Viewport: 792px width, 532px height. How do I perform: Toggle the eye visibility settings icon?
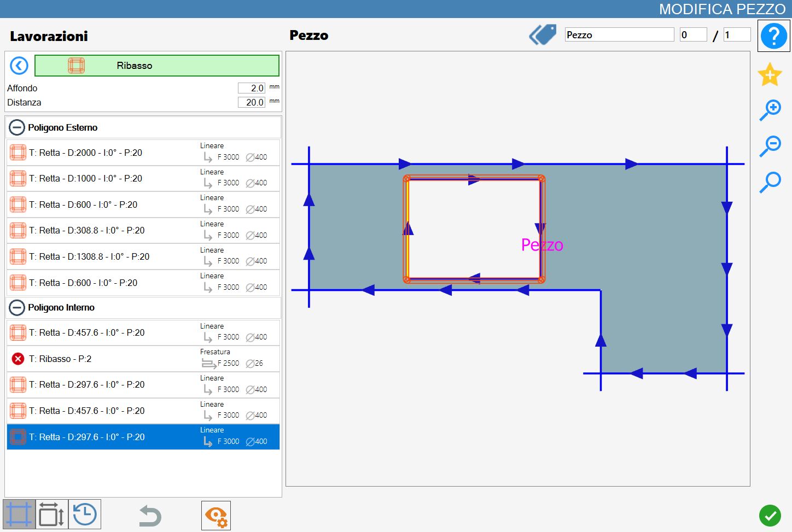coord(216,516)
